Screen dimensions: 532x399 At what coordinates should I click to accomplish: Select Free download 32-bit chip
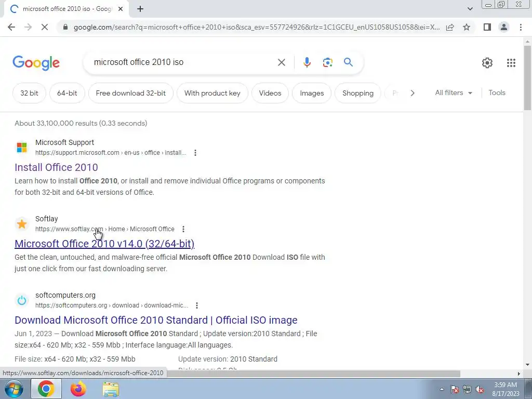pos(130,93)
